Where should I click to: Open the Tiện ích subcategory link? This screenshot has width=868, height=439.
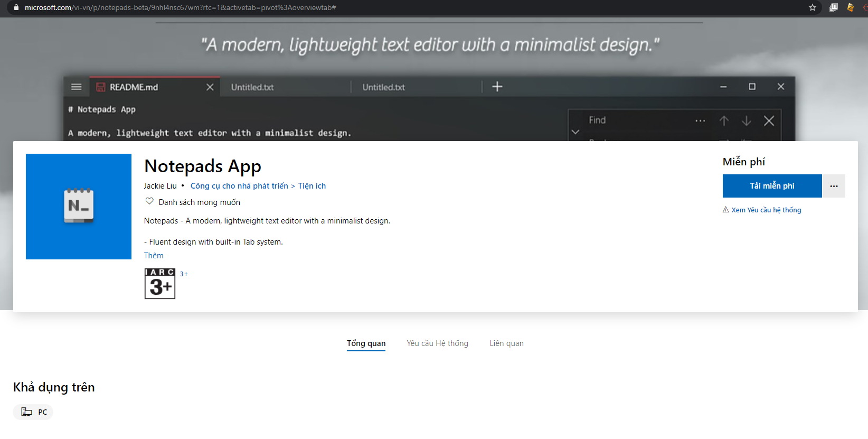tap(312, 186)
